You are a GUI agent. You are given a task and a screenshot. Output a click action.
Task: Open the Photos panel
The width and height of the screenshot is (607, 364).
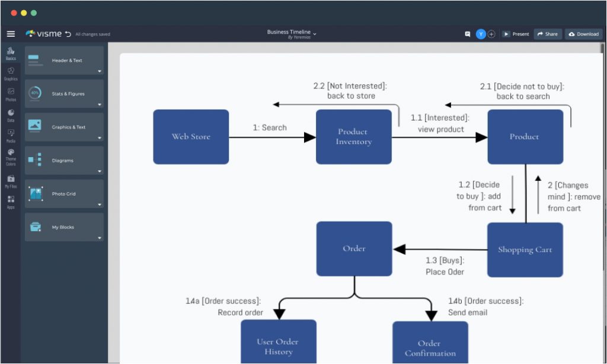pyautogui.click(x=11, y=95)
